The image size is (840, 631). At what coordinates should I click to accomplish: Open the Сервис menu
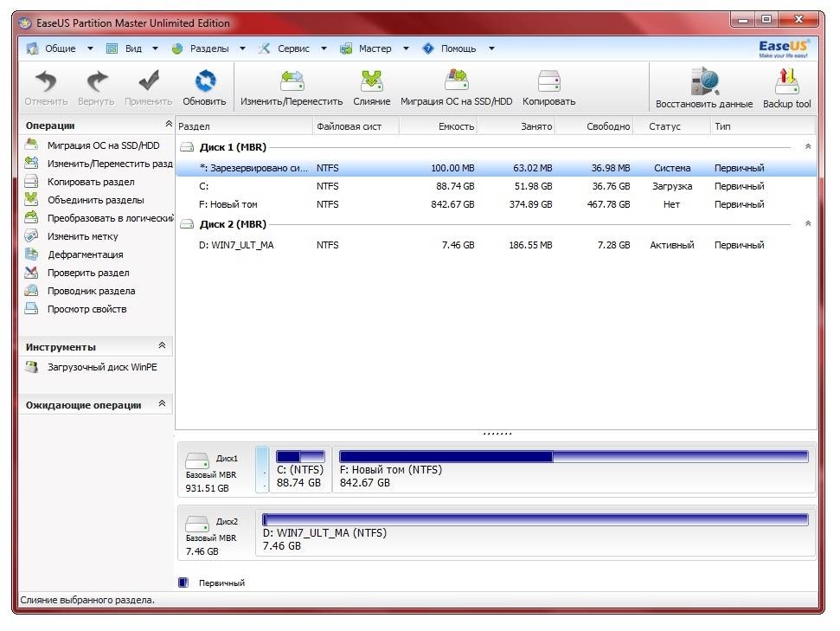293,48
